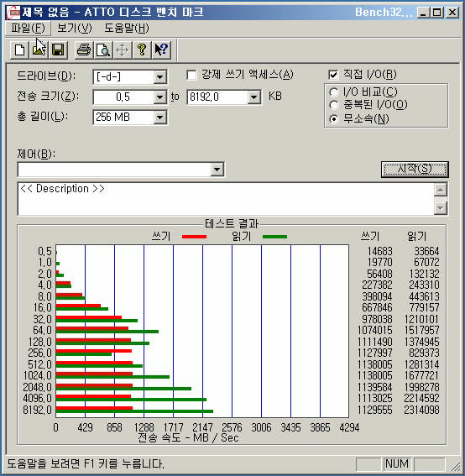Open the 도움말(H) menu
Viewport: 465px width, 476px height.
click(x=127, y=29)
